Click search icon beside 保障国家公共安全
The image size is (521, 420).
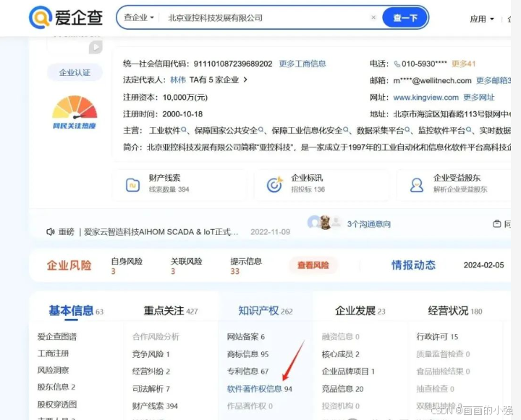click(260, 130)
